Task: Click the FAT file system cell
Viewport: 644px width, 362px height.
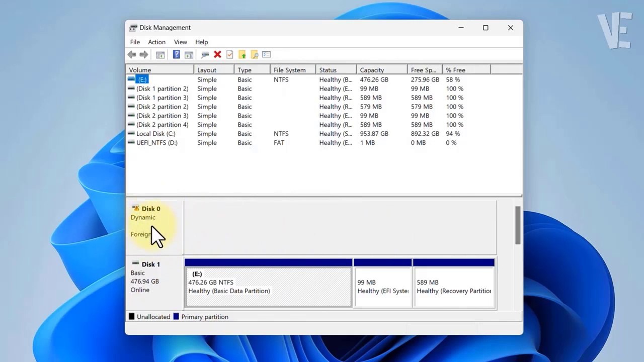Action: [279, 143]
